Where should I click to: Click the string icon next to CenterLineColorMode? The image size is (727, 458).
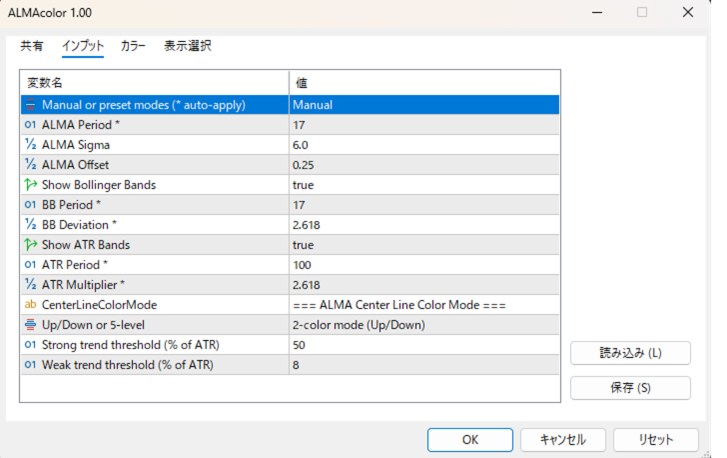(31, 305)
